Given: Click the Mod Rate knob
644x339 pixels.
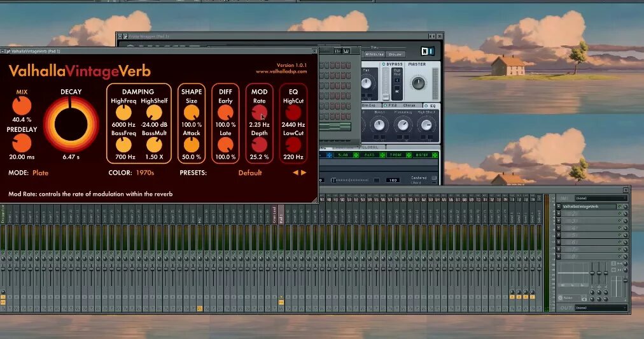Looking at the screenshot, I should (x=259, y=113).
